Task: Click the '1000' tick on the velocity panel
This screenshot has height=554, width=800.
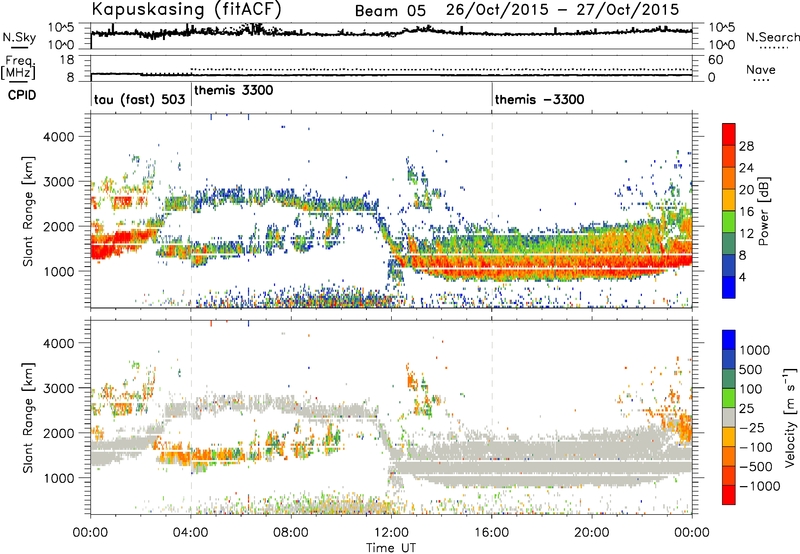Action: pos(59,477)
